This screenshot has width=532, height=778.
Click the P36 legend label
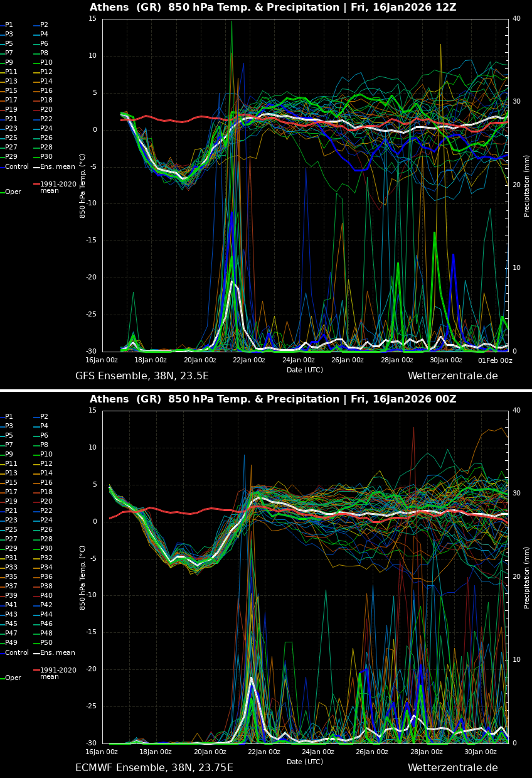(46, 577)
